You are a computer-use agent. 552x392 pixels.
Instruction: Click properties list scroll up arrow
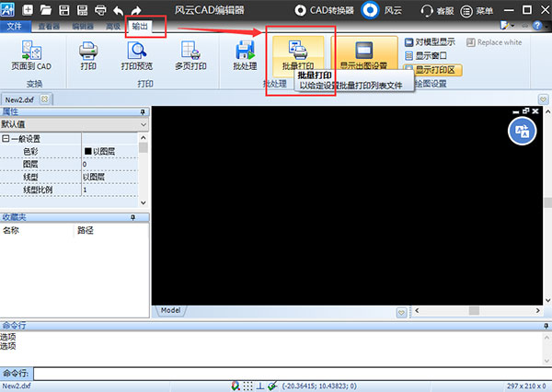[144, 138]
